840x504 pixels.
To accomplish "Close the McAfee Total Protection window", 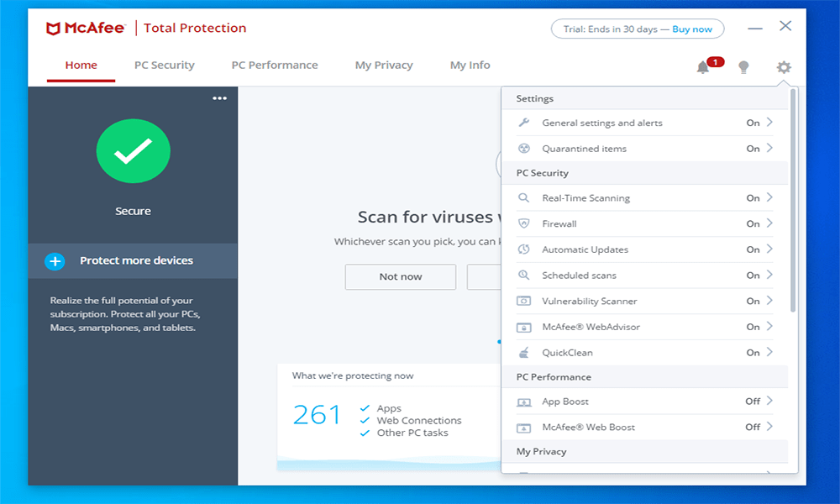I will 785,26.
